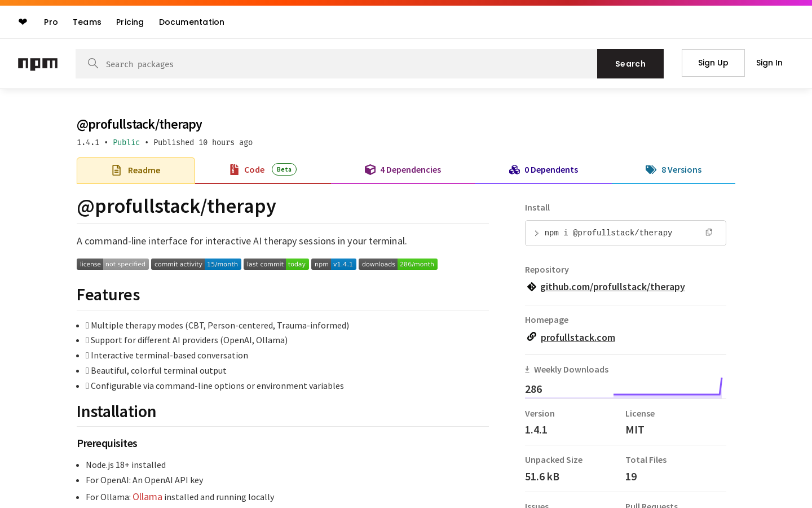Click 'Beautiful, colorful terminal output' item
The width and height of the screenshot is (812, 508).
[156, 371]
